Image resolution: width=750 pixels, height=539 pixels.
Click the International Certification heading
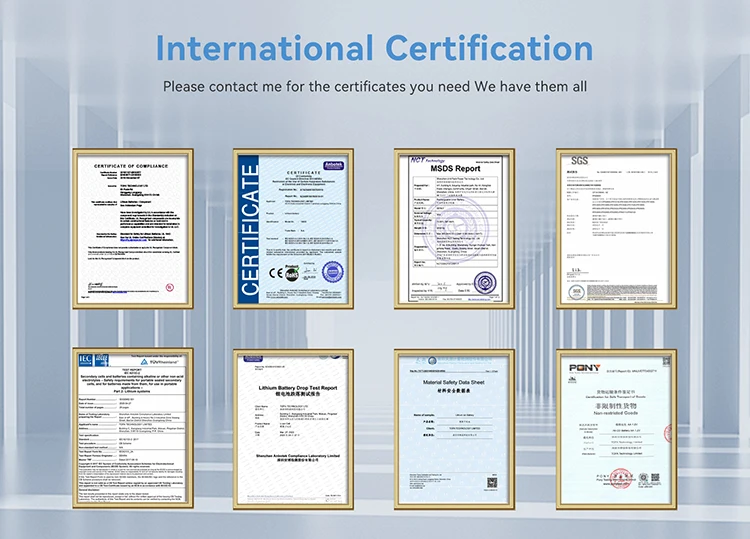click(375, 48)
